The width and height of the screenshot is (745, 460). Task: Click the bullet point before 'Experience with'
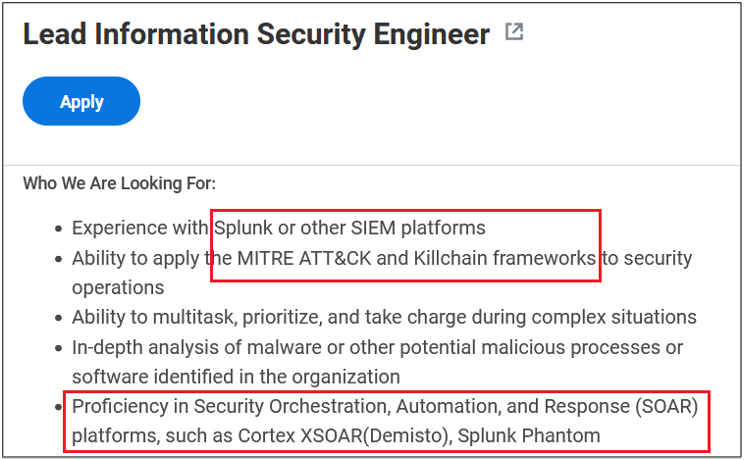tap(58, 229)
